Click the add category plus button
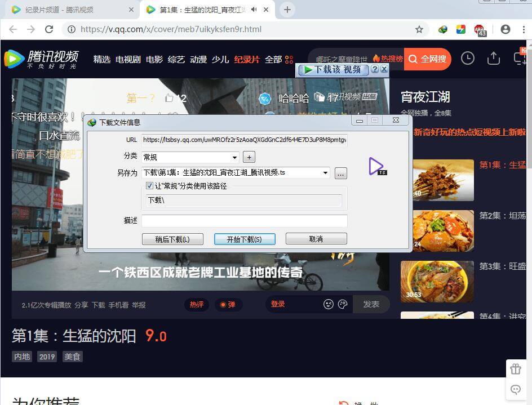The image size is (532, 405). (250, 157)
